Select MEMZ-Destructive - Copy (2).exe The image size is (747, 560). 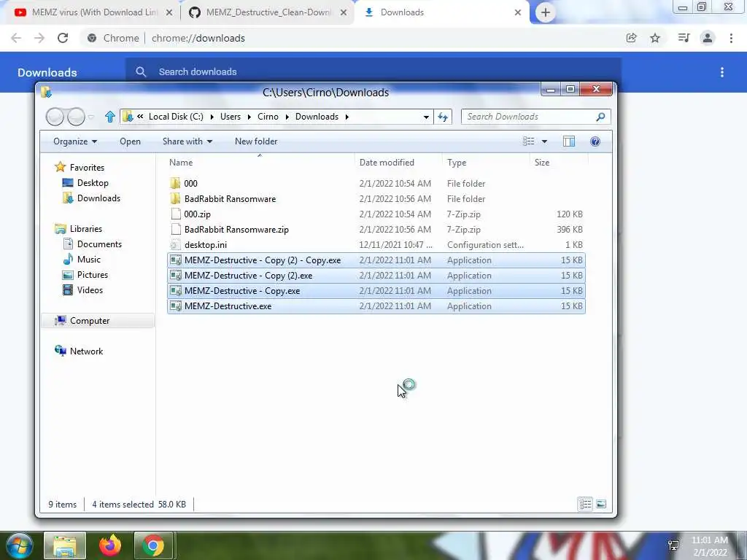[376, 275]
